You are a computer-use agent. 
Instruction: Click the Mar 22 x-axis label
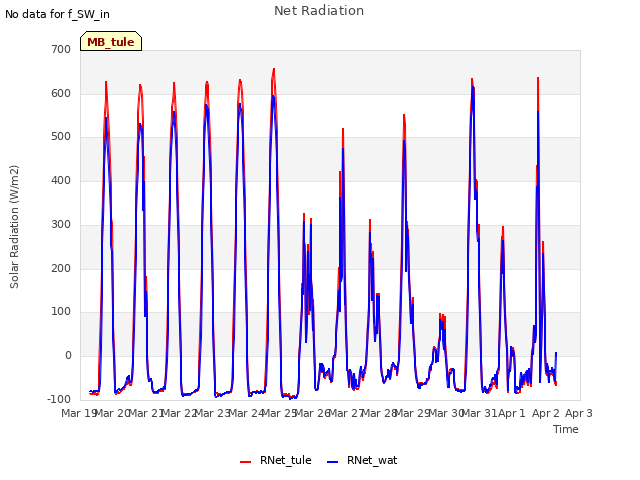[179, 413]
